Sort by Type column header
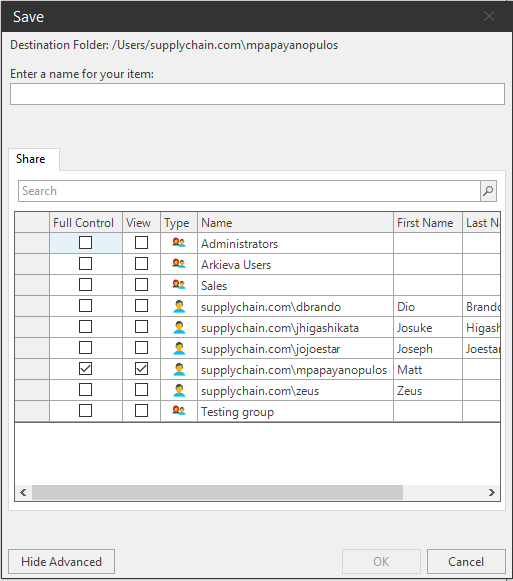The height and width of the screenshot is (581, 513). click(179, 222)
